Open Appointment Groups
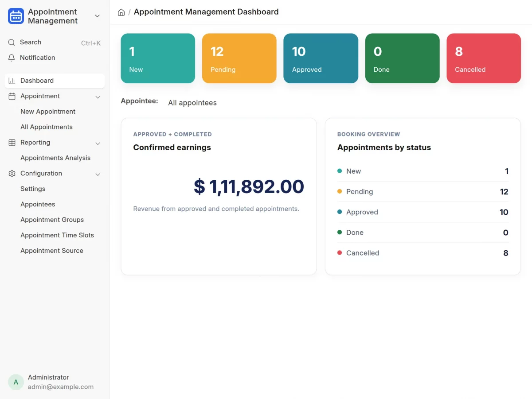 tap(52, 220)
